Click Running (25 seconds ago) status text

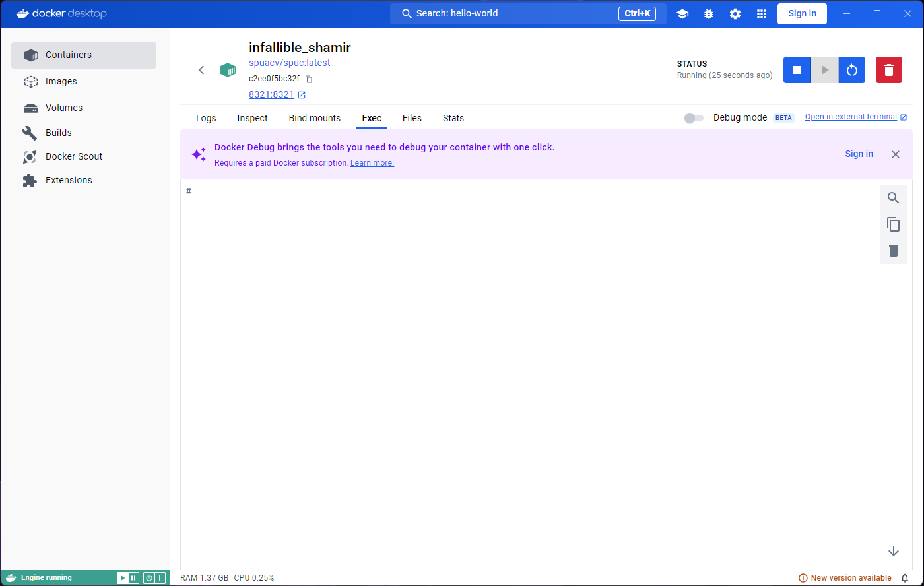click(x=725, y=75)
